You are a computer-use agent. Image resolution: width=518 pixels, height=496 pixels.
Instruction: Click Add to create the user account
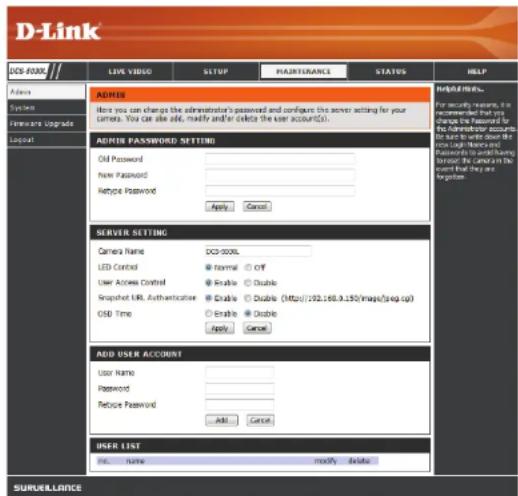click(x=222, y=420)
